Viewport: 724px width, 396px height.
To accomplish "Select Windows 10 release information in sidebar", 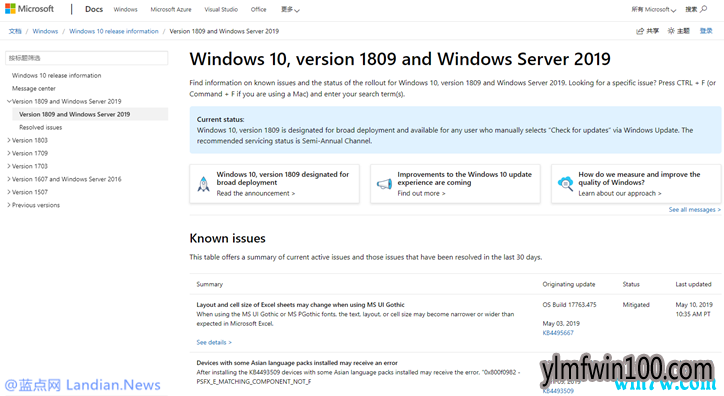I will tap(56, 75).
